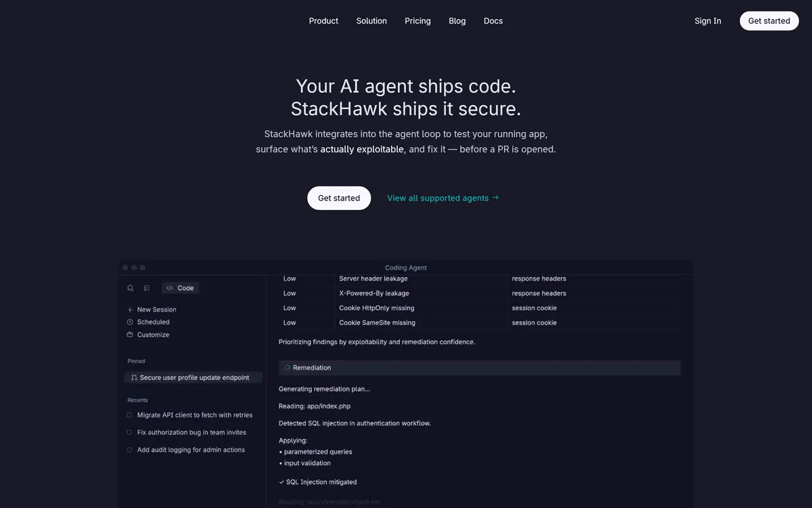Click the Remediation progress spinner icon
The height and width of the screenshot is (508, 812).
[287, 368]
